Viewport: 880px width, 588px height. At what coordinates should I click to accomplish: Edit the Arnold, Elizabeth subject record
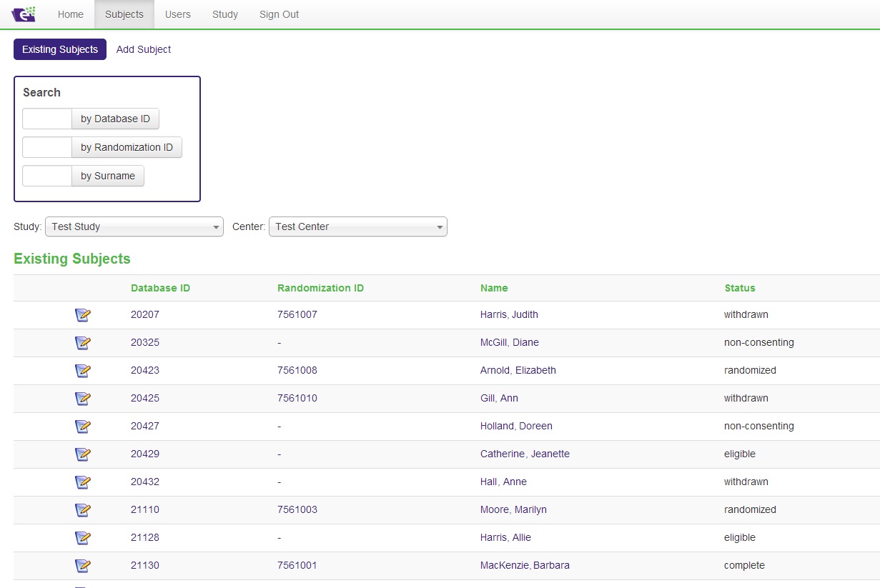point(83,371)
